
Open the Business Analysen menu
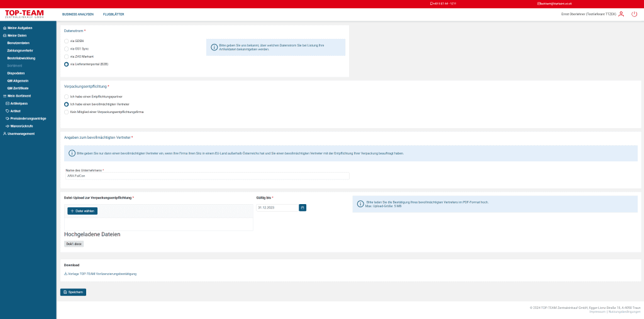pyautogui.click(x=77, y=14)
